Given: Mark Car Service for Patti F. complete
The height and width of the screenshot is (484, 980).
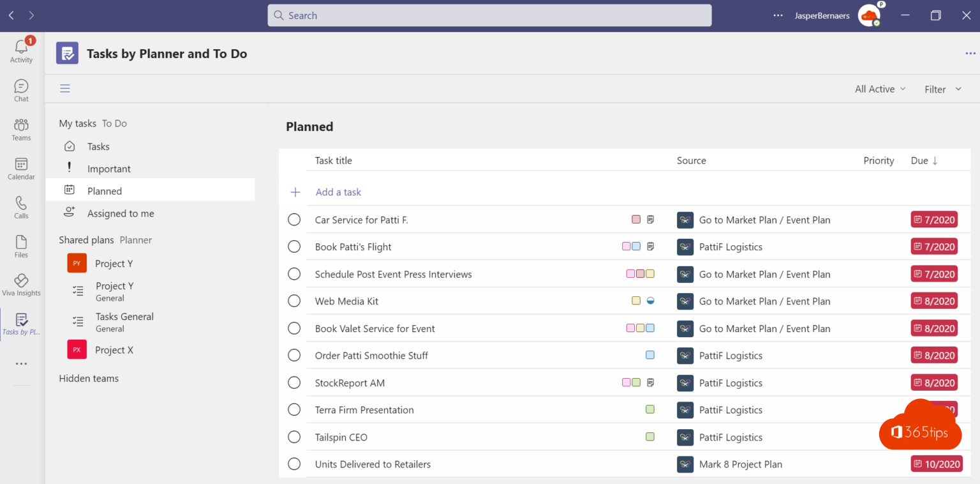Looking at the screenshot, I should point(294,219).
